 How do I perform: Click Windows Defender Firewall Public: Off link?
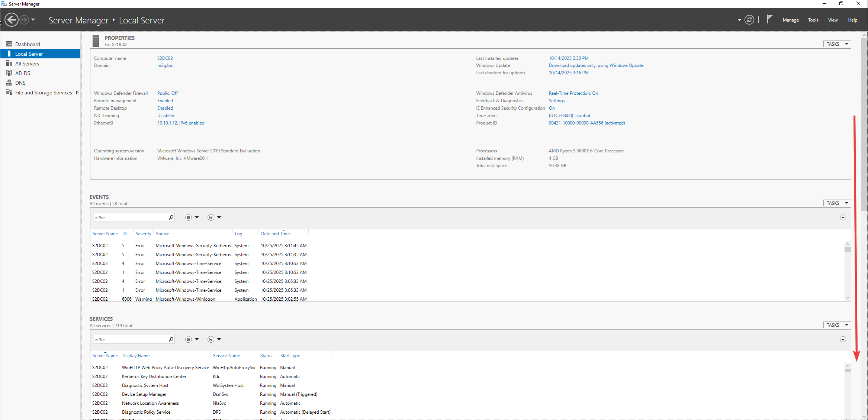click(x=167, y=93)
